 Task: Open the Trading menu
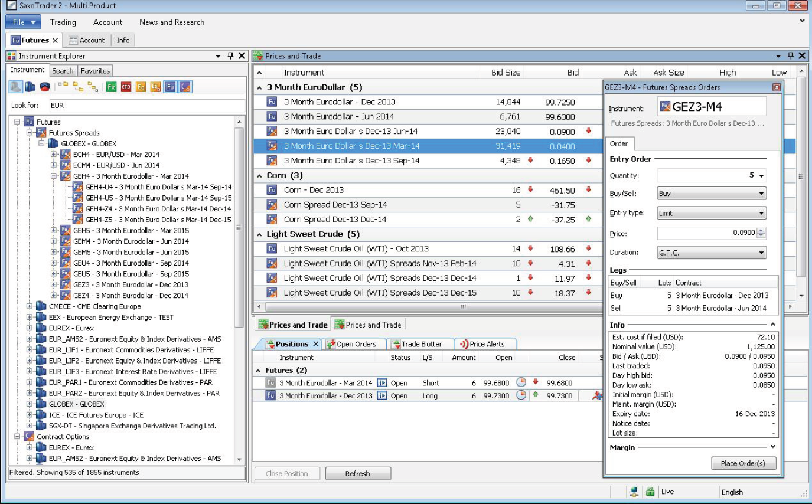tap(63, 22)
